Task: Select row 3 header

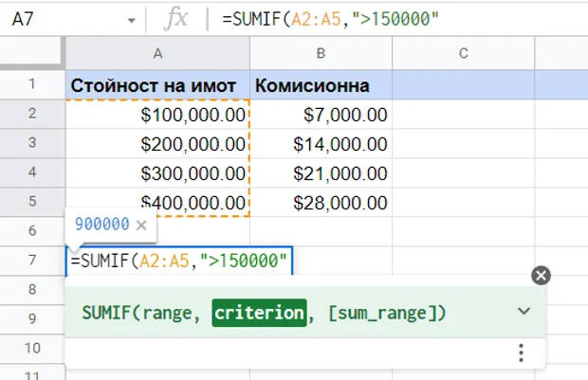Action: click(32, 143)
